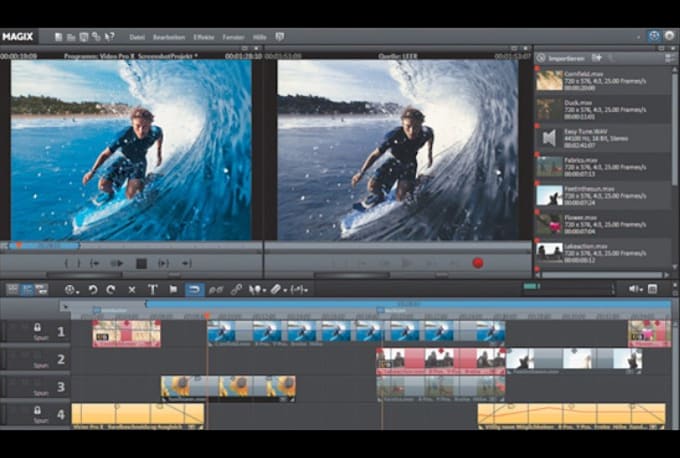This screenshot has height=458, width=680.
Task: Open the circular tool icon dropdown
Action: point(72,290)
